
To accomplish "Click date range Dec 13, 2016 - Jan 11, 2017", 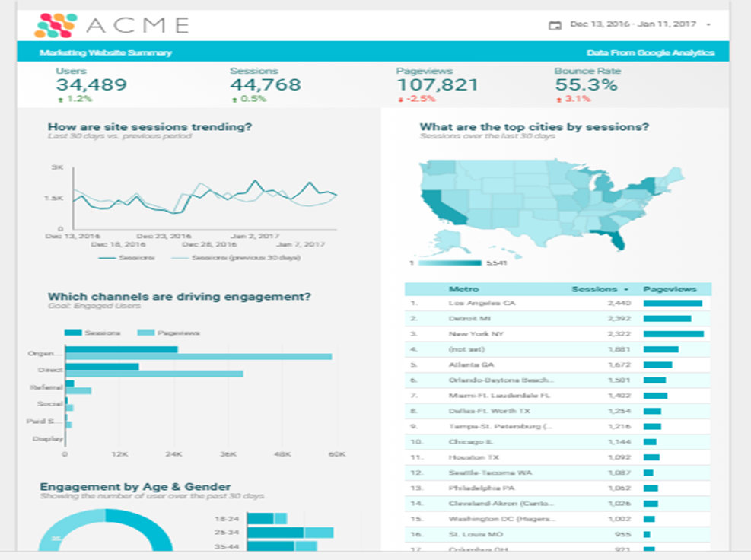I will [633, 24].
